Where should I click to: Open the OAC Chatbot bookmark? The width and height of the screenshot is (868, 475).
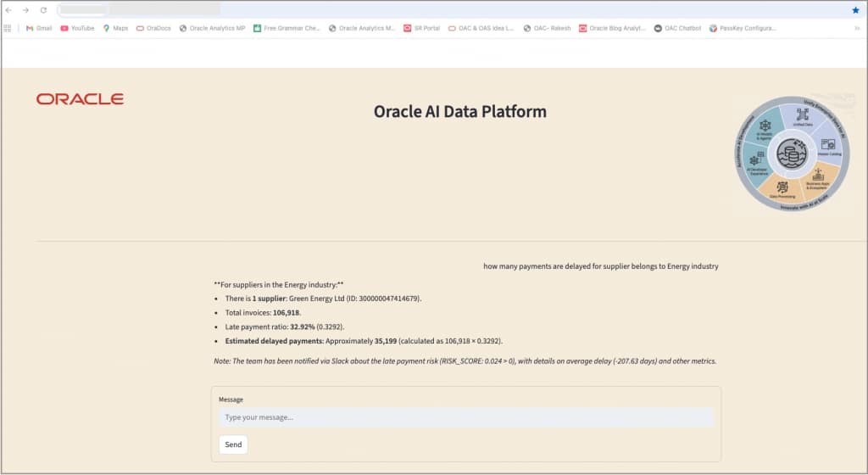[677, 28]
